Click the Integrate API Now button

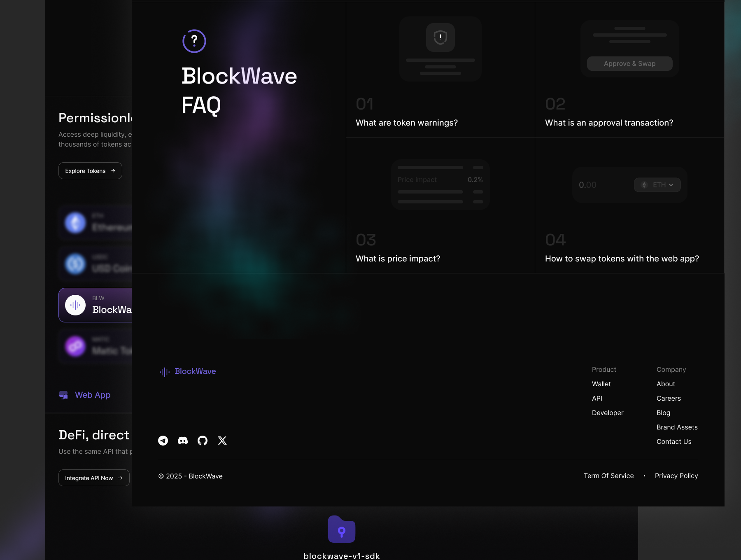pyautogui.click(x=94, y=478)
